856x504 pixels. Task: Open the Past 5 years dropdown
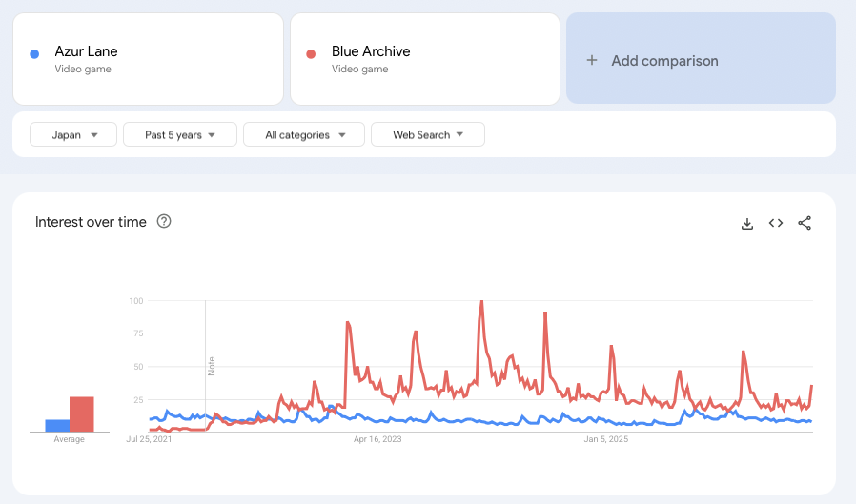pos(180,134)
